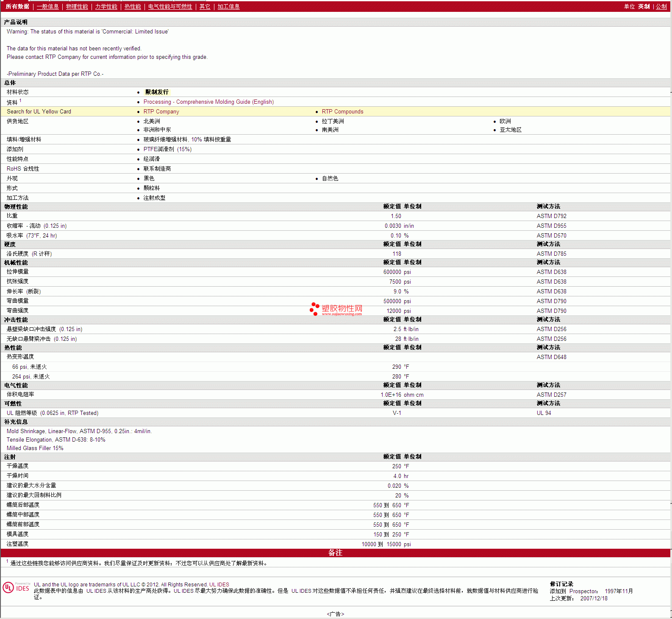Open the 热性能 tab

(133, 6)
